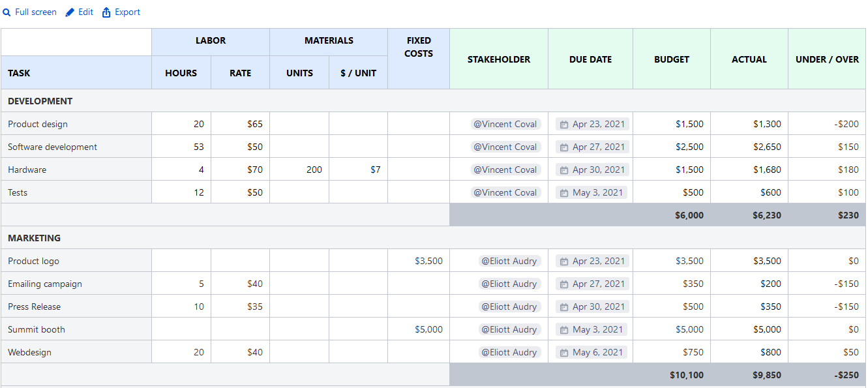The width and height of the screenshot is (868, 388).
Task: Click the Press Release due date Apr 30, 2021
Action: tap(598, 306)
